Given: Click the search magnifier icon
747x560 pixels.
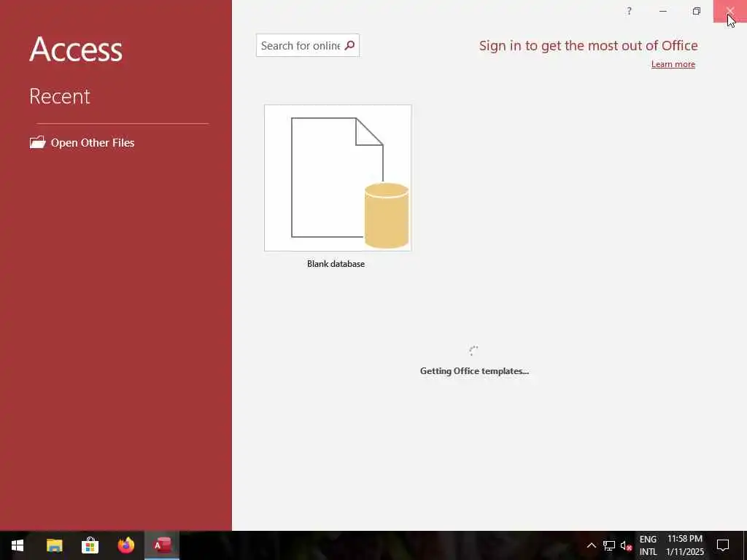Looking at the screenshot, I should 349,45.
